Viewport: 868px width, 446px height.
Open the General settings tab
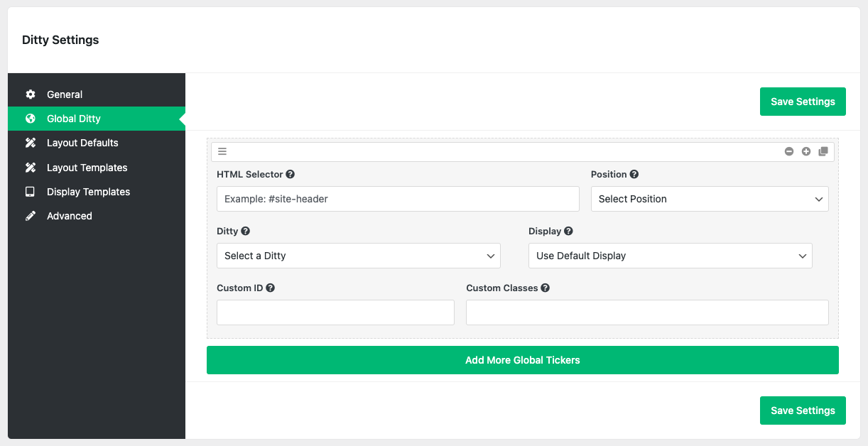pyautogui.click(x=97, y=94)
